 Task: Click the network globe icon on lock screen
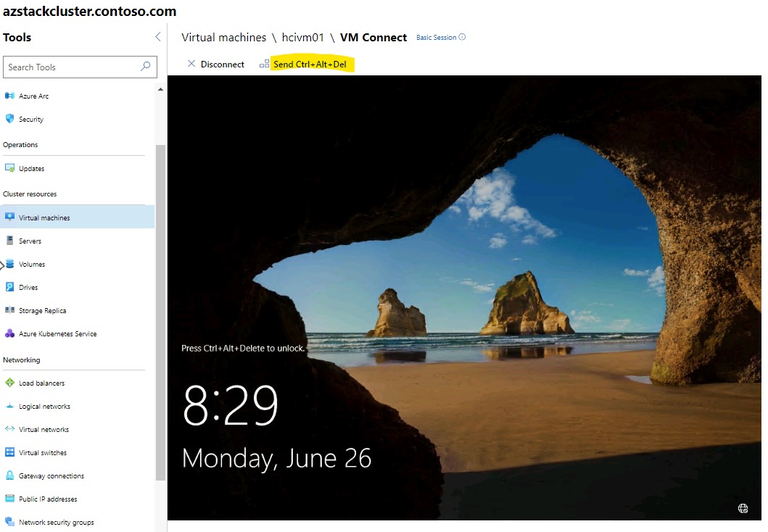(743, 509)
